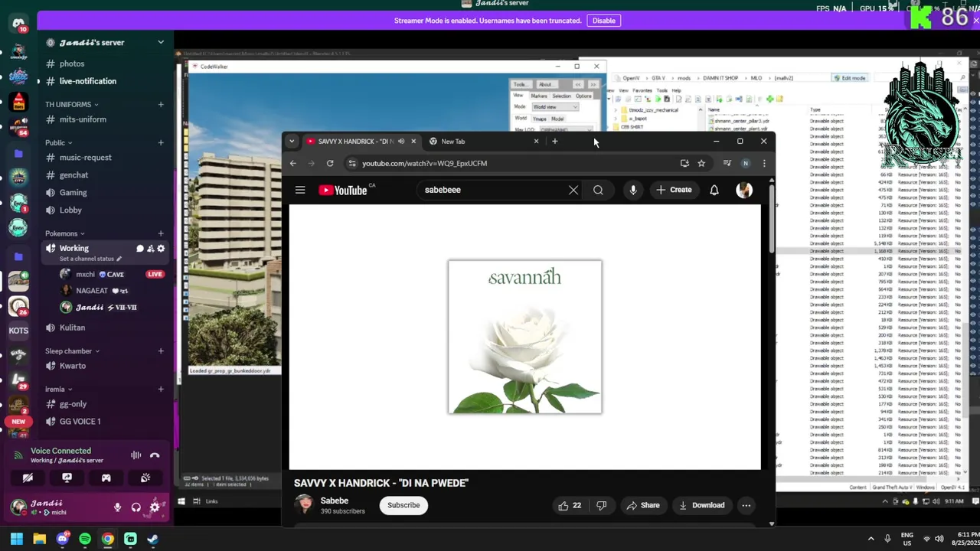Screen dimensions: 980x551
Task: Collapse the Iremia category
Action: point(58,389)
